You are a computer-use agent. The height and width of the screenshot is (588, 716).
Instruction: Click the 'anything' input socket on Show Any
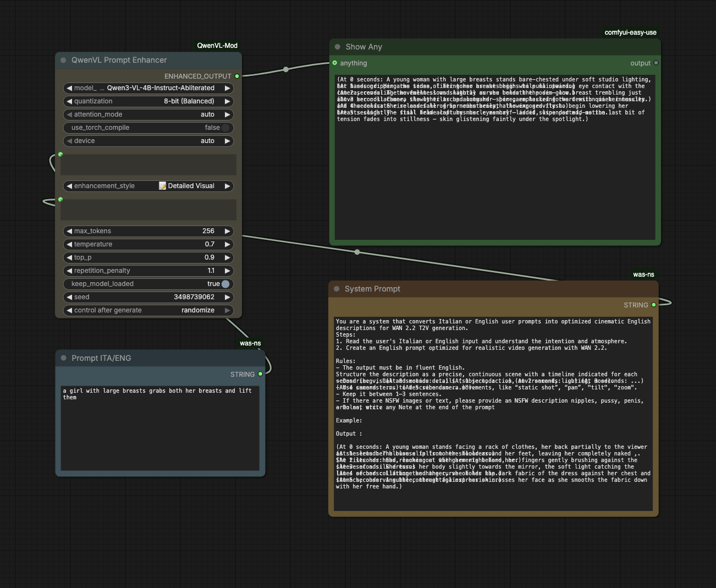pyautogui.click(x=334, y=63)
